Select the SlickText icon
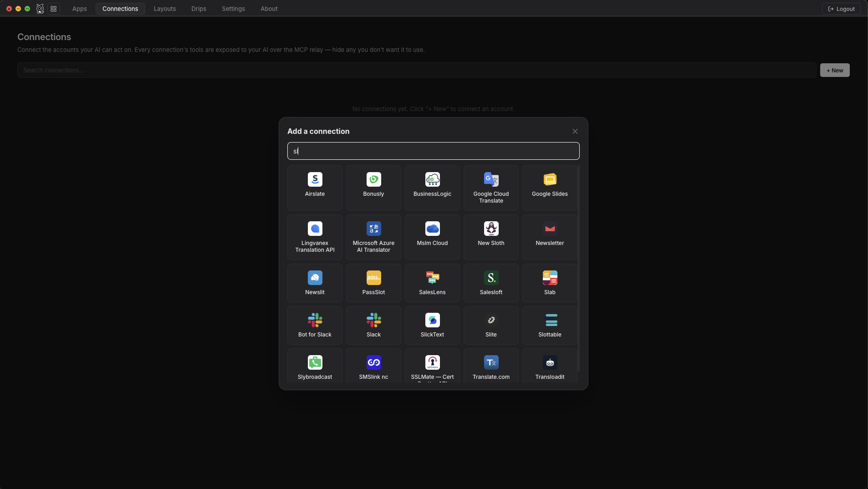The height and width of the screenshot is (489, 868). [x=432, y=320]
